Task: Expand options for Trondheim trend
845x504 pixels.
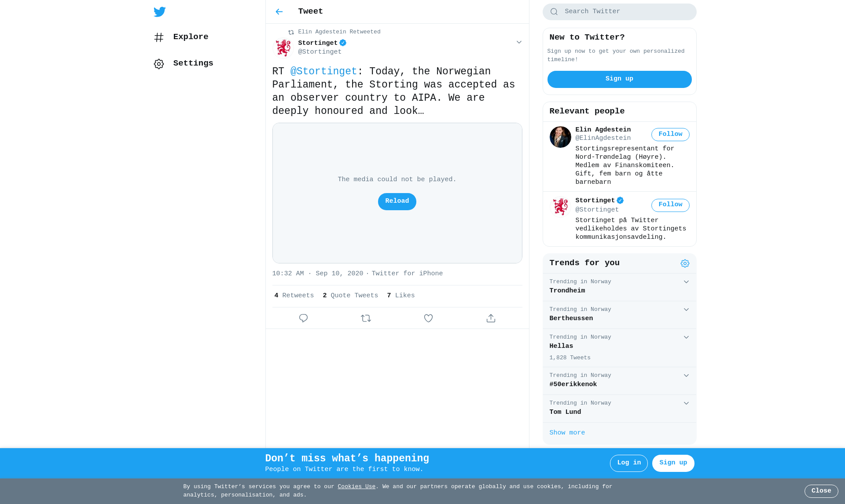Action: (x=686, y=282)
